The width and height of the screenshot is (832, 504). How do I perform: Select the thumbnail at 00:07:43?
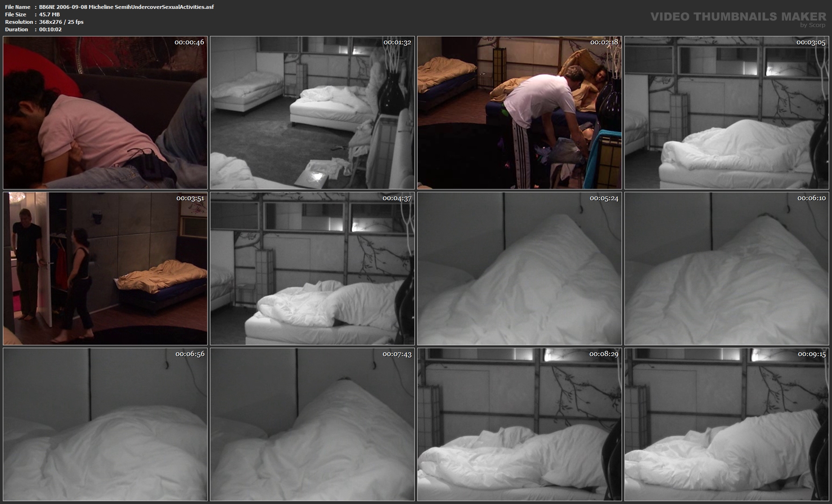[312, 424]
